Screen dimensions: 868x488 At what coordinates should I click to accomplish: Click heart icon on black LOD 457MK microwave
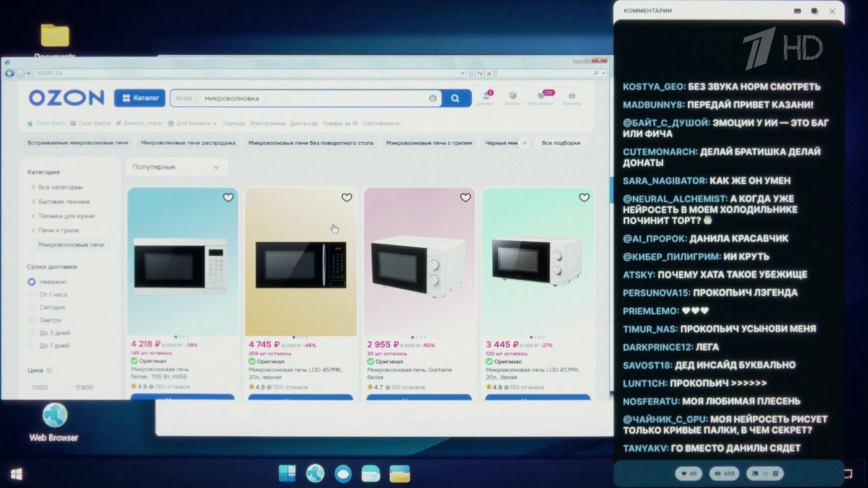(x=347, y=197)
